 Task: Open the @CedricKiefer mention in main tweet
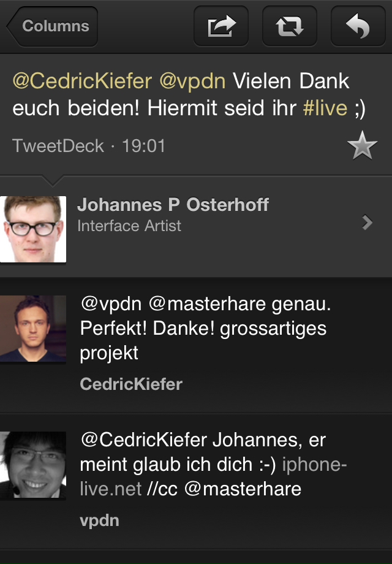[83, 81]
